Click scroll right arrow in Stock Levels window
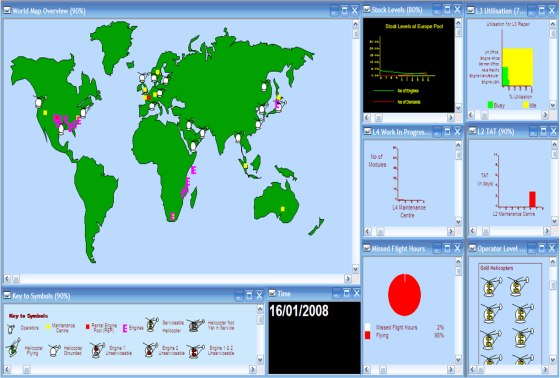The width and height of the screenshot is (560, 378). [x=451, y=117]
